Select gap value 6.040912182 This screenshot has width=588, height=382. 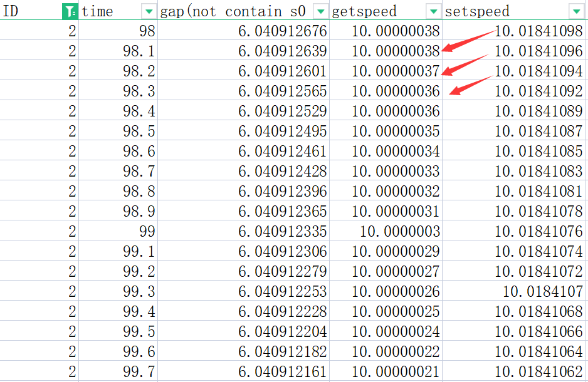(x=243, y=351)
